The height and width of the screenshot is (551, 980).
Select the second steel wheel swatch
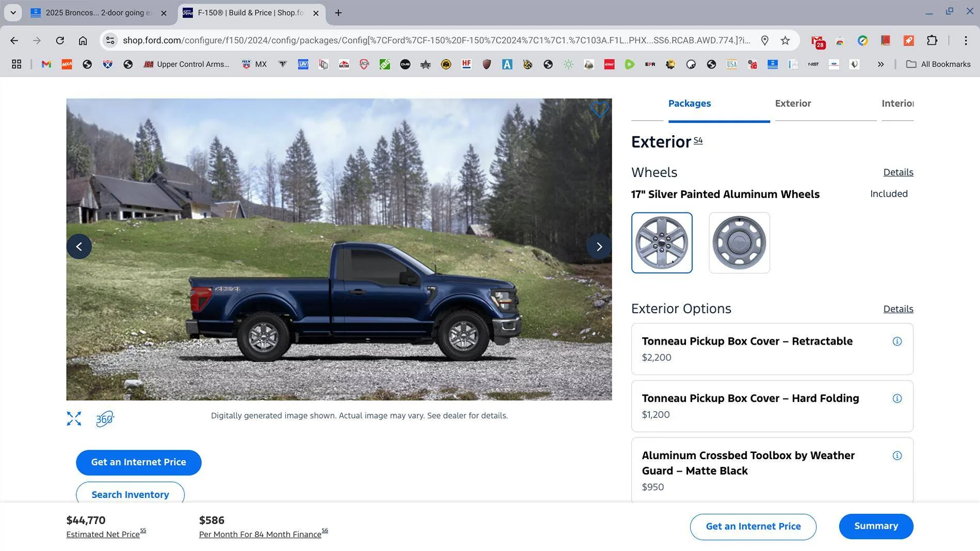tap(739, 243)
